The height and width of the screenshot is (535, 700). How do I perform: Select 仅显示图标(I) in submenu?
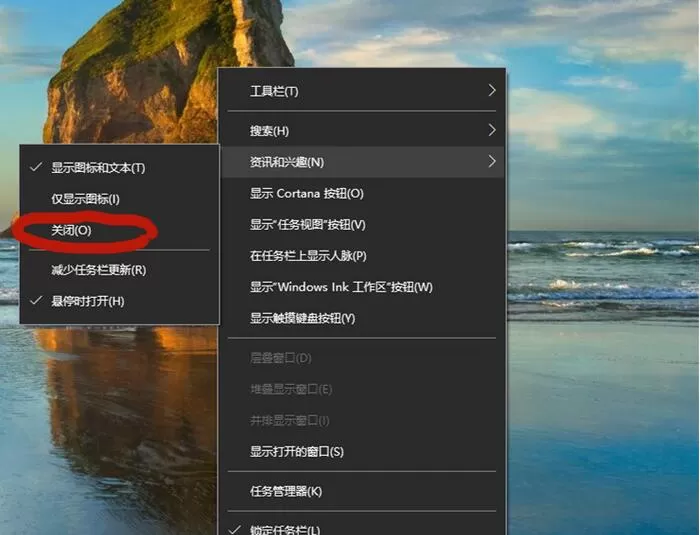(119, 199)
